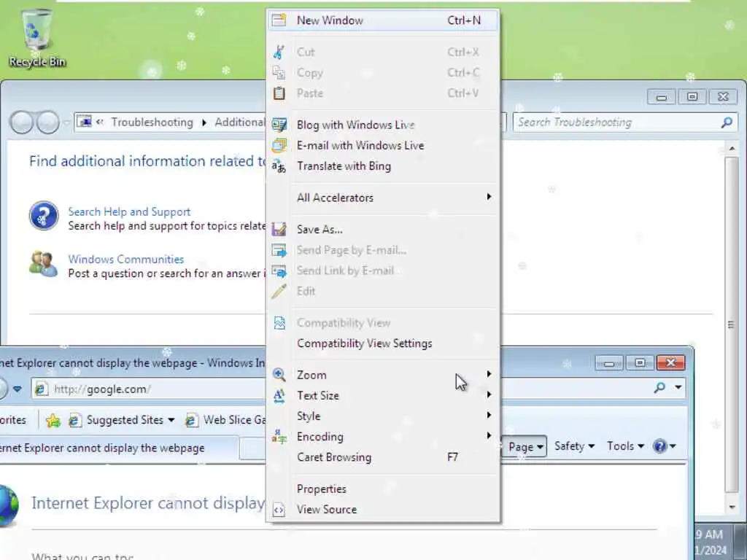Open the Search Help and Support link
The height and width of the screenshot is (560, 747).
[x=129, y=211]
